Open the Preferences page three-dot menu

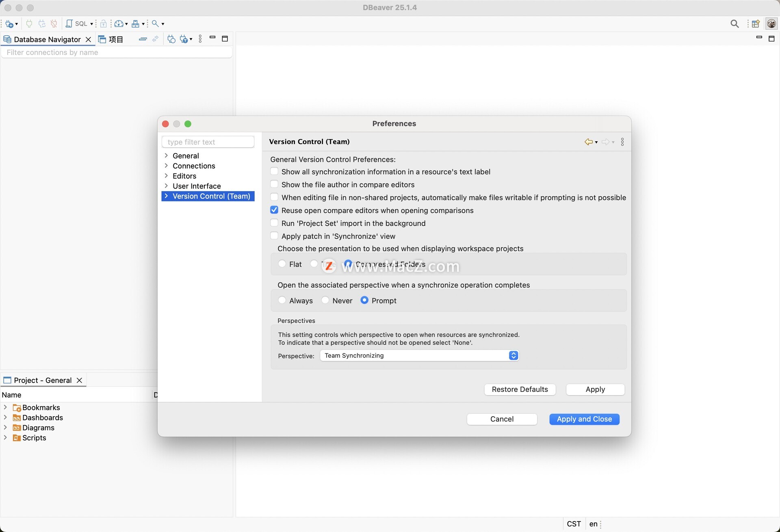(622, 142)
